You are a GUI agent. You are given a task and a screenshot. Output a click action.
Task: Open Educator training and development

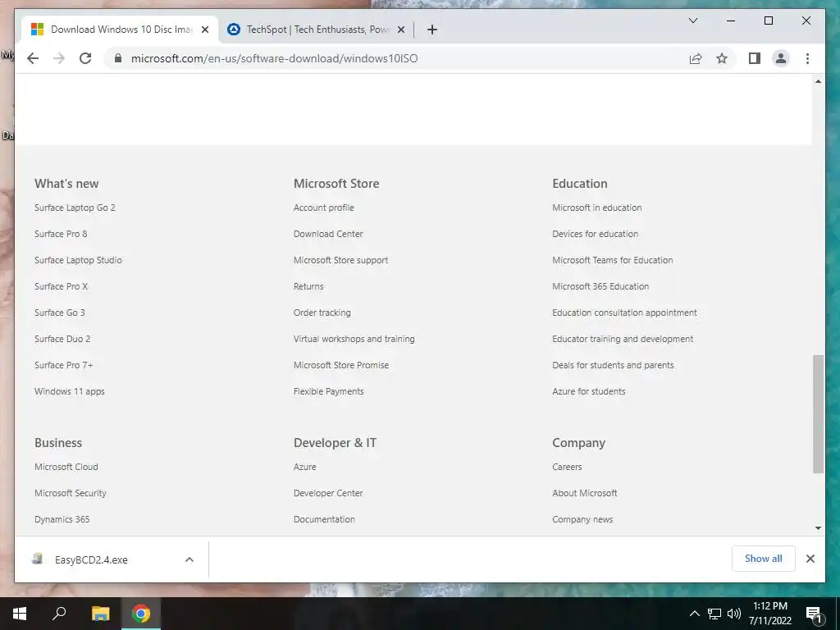point(623,339)
